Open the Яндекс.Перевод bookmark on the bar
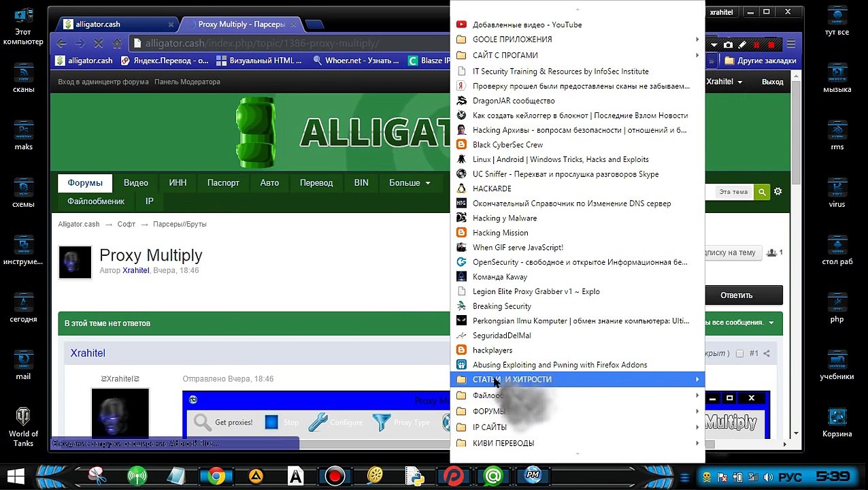 coord(165,61)
